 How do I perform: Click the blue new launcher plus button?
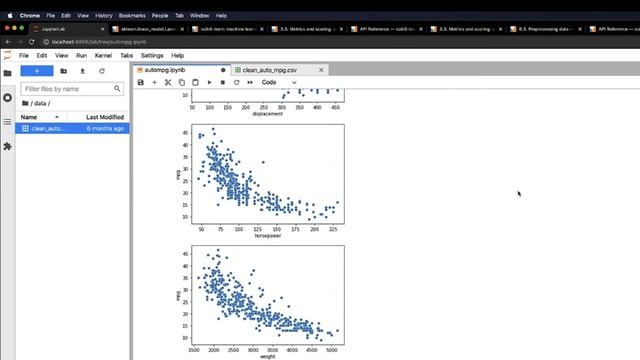click(x=37, y=71)
